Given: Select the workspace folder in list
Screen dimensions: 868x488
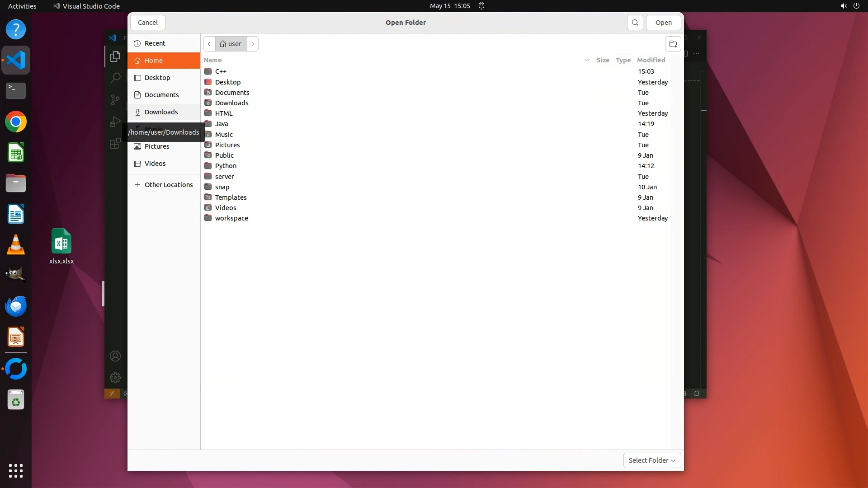Looking at the screenshot, I should (x=231, y=218).
